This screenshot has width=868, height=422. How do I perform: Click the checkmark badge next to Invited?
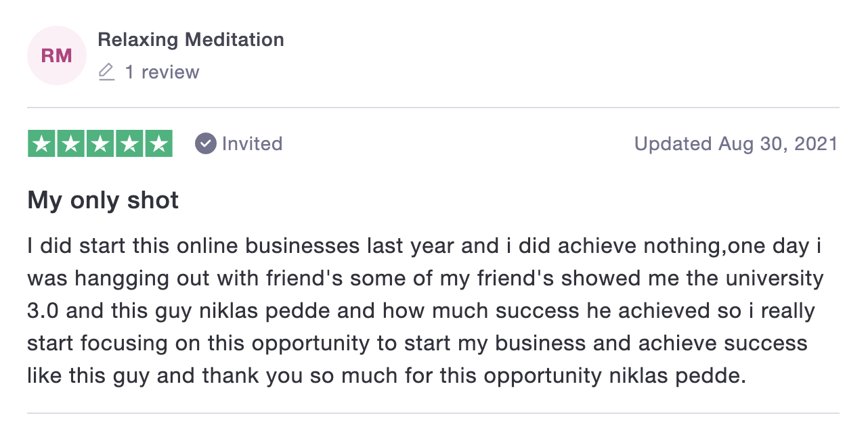point(205,143)
